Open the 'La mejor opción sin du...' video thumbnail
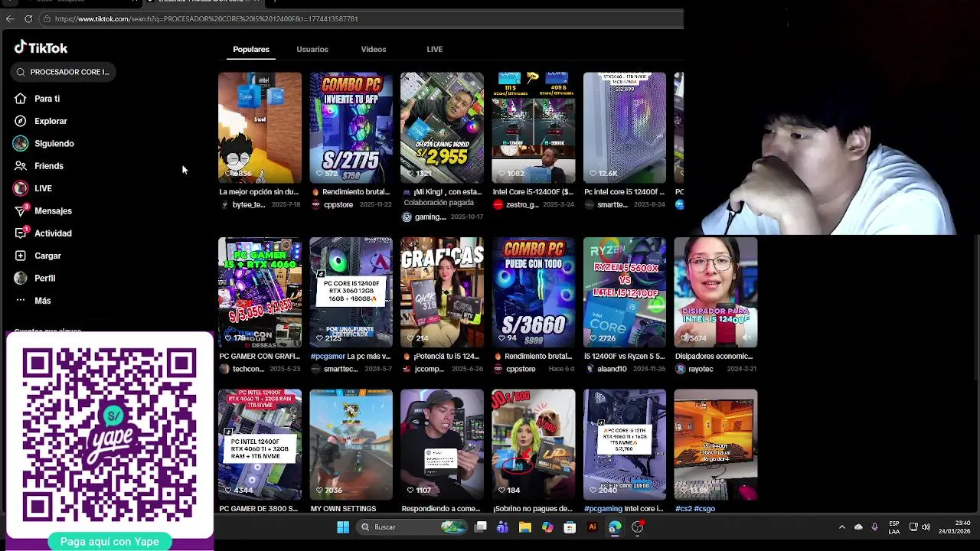Image resolution: width=980 pixels, height=551 pixels. tap(260, 128)
